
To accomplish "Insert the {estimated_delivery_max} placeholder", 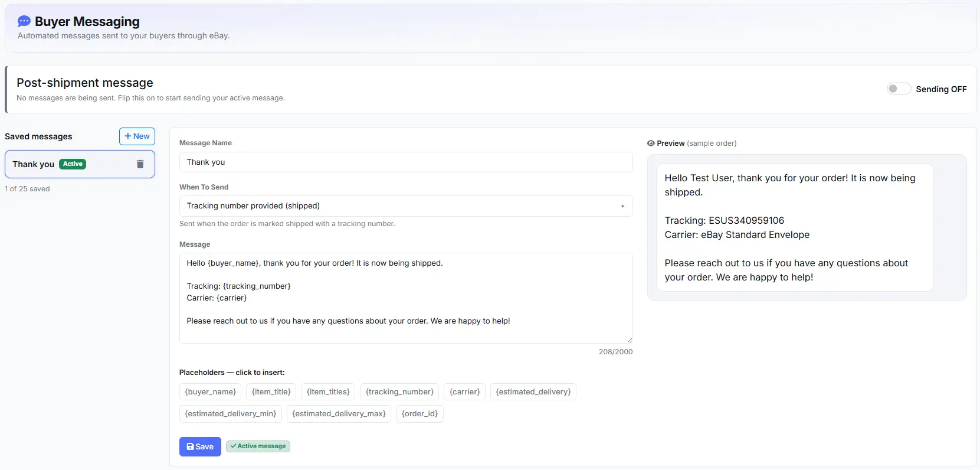I will coord(339,414).
